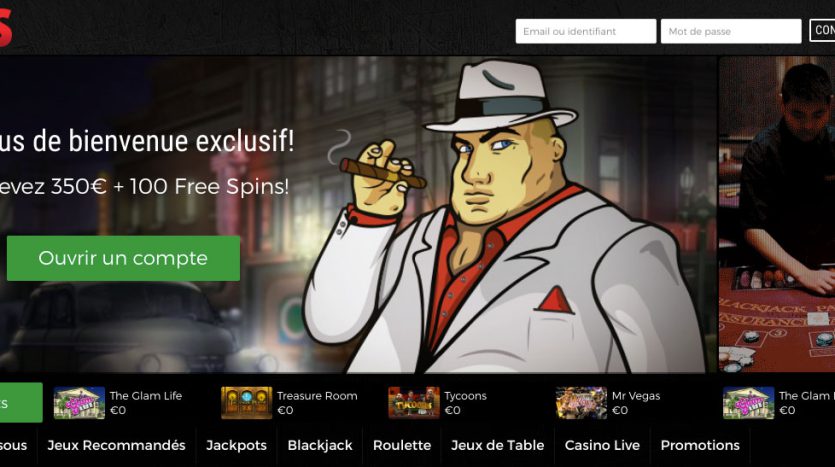Select the Jackpots tab
835x467 pixels.
point(236,446)
